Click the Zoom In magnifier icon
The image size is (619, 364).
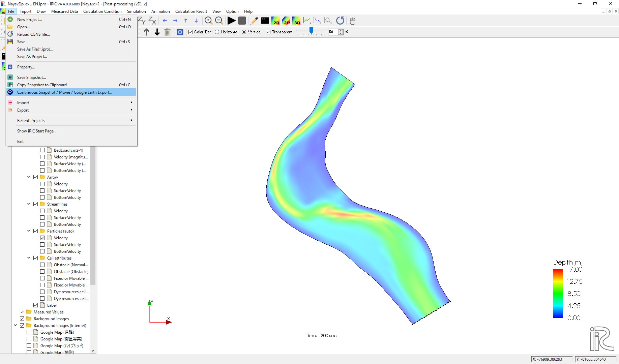[208, 21]
